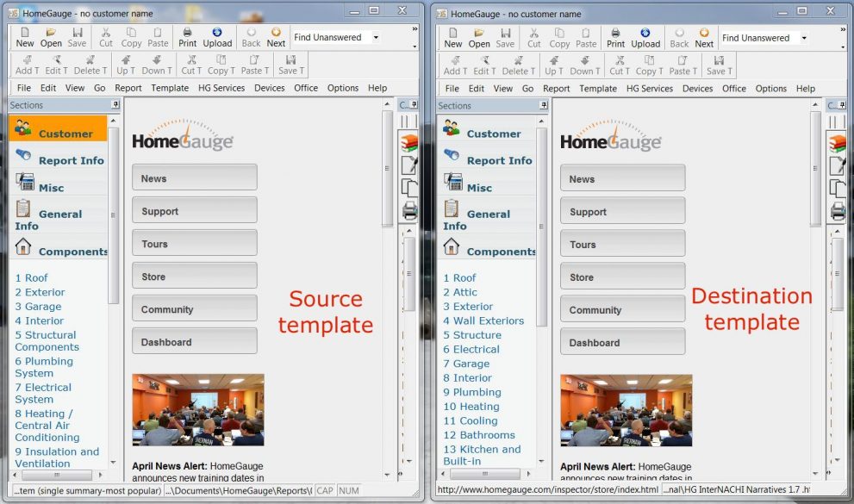Viewport: 854px width, 504px height.
Task: Click the Store button in the destination window
Action: tap(622, 276)
